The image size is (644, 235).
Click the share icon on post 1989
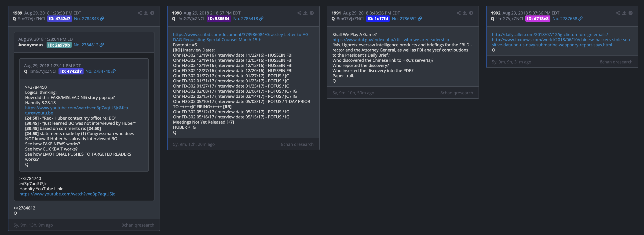tap(140, 13)
